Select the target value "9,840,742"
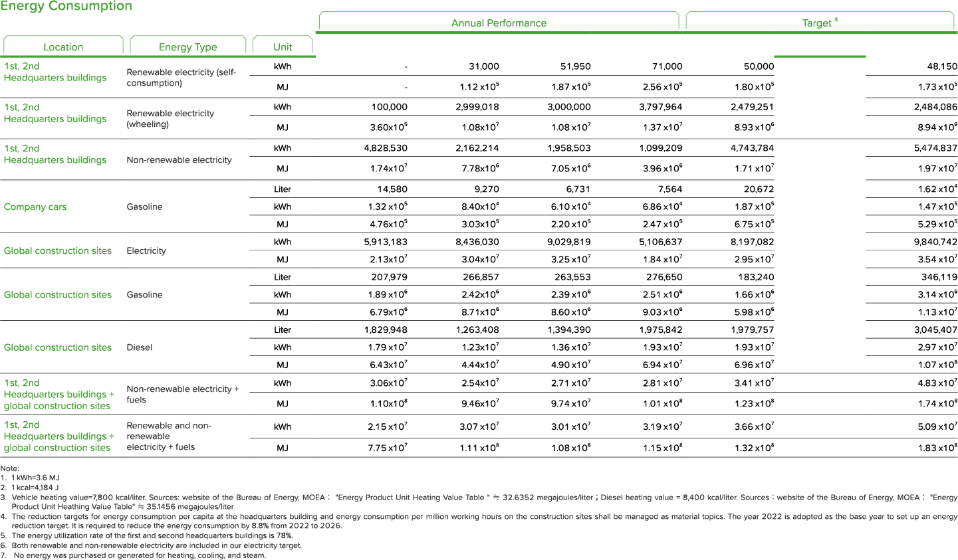This screenshot has width=958, height=560. [935, 242]
